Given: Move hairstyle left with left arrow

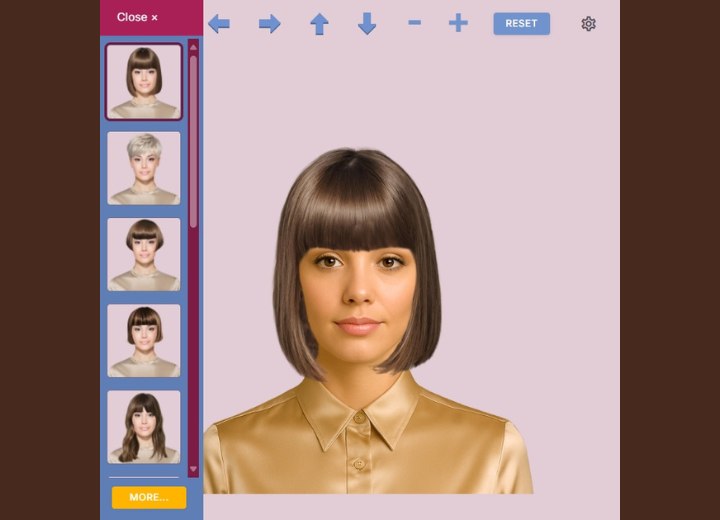Looking at the screenshot, I should [219, 23].
